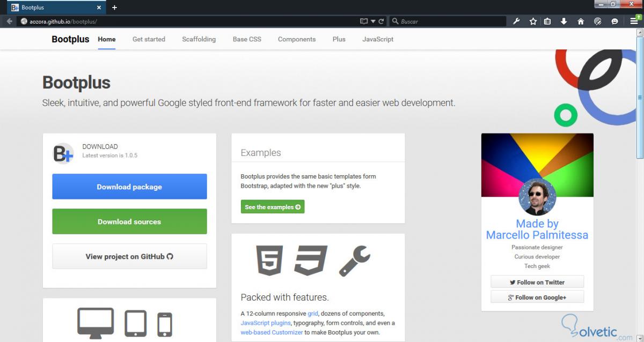Open the browser hamburger menu
Viewport: 644px width, 342px height.
pyautogui.click(x=634, y=21)
